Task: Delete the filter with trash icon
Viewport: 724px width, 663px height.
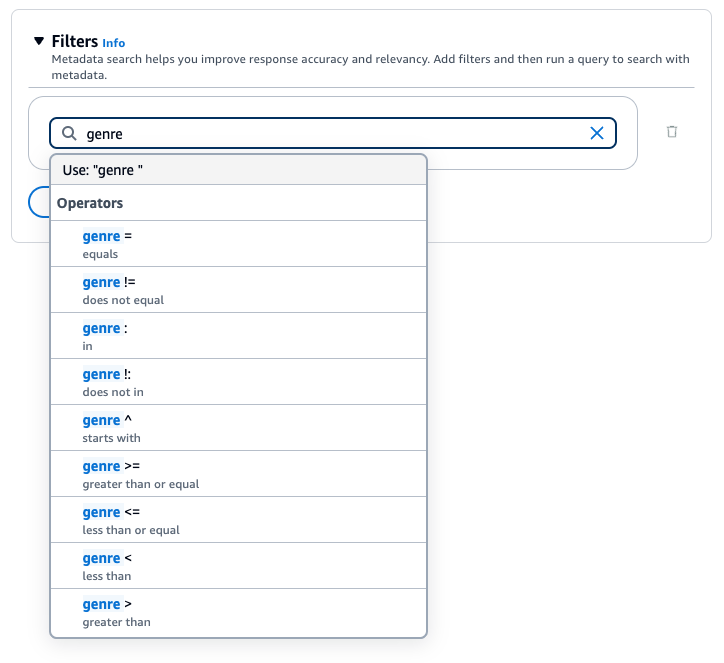Action: [x=672, y=132]
